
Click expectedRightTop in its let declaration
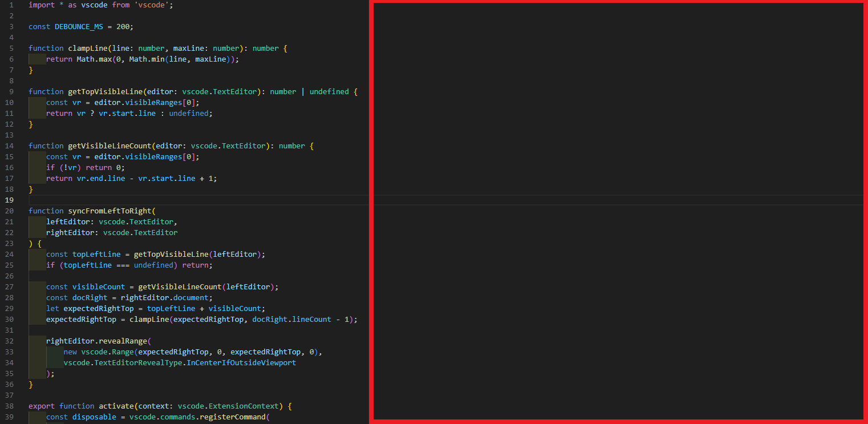point(99,309)
